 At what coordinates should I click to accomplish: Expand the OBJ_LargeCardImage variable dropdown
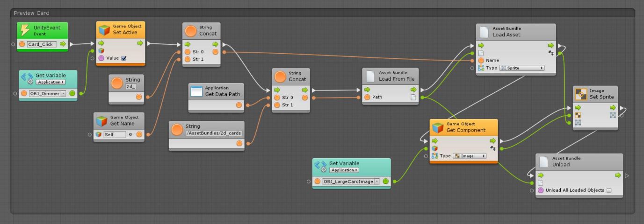click(x=377, y=182)
